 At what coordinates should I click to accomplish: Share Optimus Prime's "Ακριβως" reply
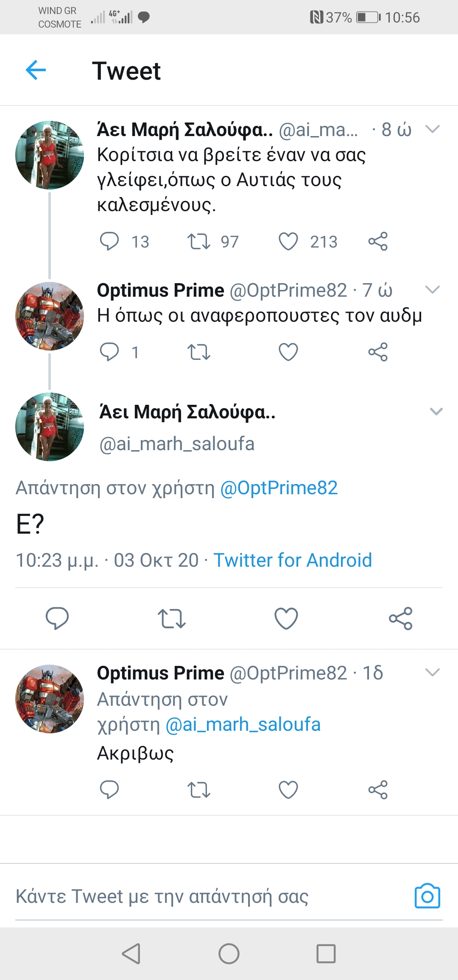coord(378,790)
